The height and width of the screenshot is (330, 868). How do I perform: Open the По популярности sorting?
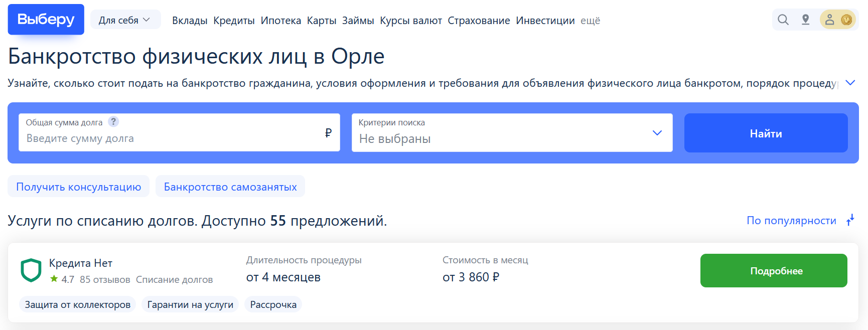(791, 220)
